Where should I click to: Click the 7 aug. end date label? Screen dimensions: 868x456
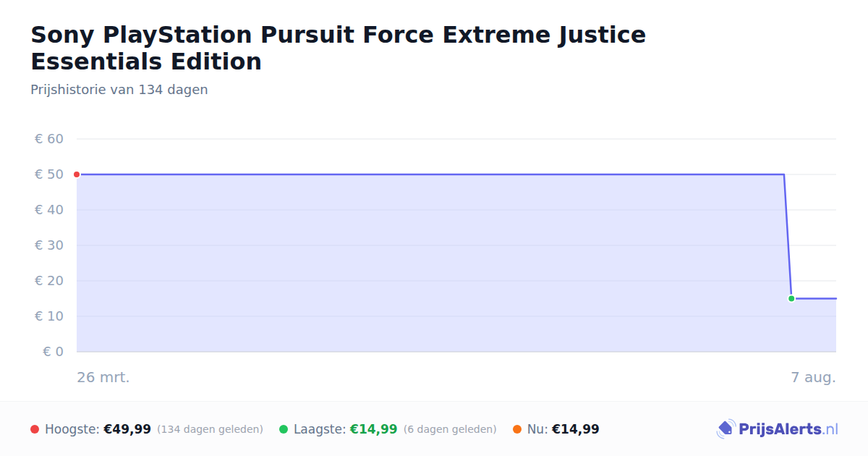[x=813, y=377]
